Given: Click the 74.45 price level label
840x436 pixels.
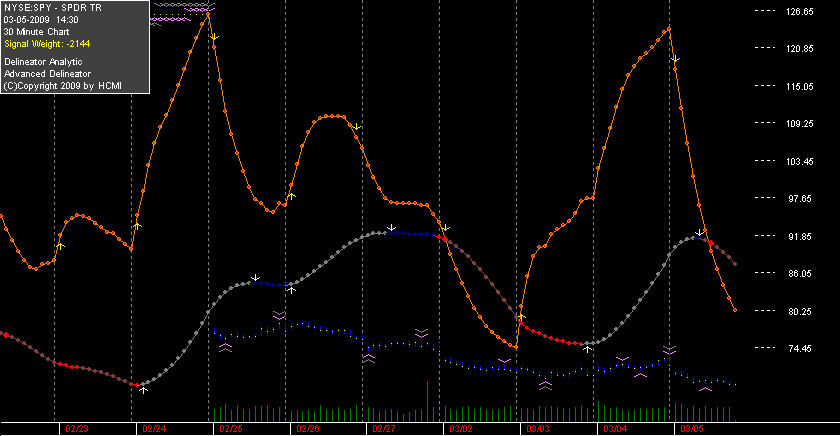Looking at the screenshot, I should point(799,349).
